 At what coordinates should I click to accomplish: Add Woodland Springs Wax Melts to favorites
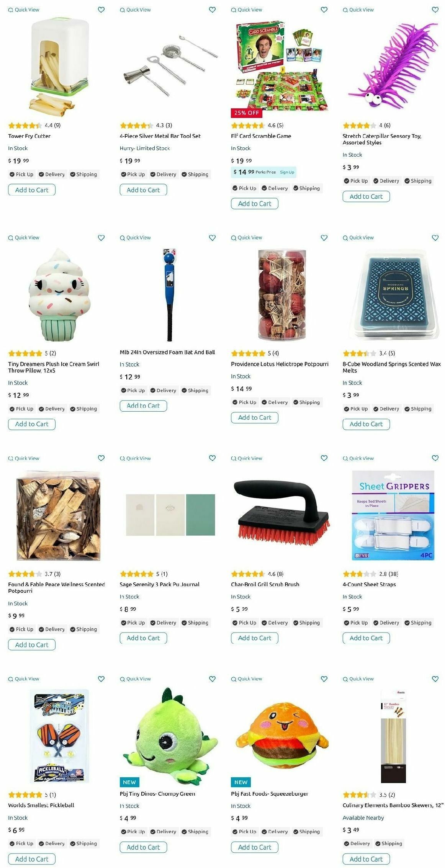point(435,238)
